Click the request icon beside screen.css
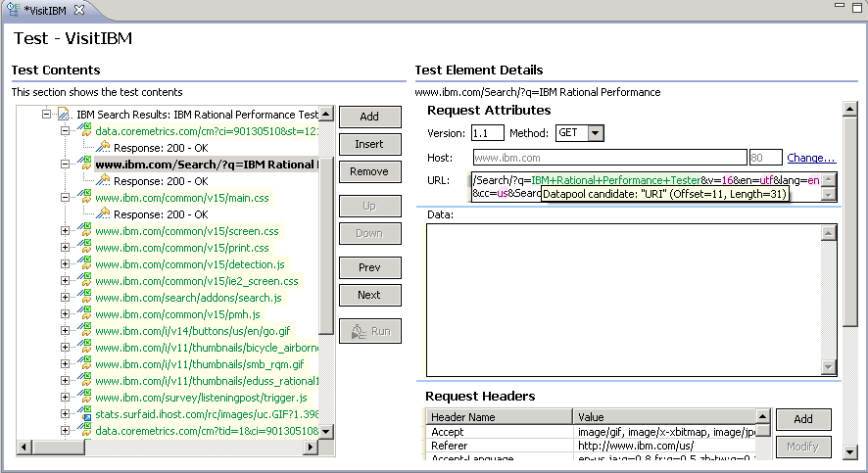 coord(84,230)
